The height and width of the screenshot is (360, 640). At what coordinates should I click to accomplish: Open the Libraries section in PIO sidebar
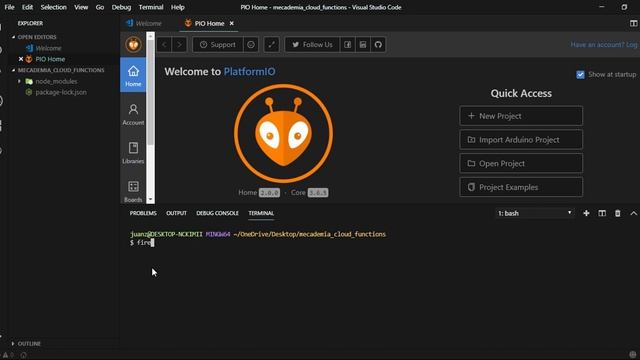pyautogui.click(x=133, y=153)
